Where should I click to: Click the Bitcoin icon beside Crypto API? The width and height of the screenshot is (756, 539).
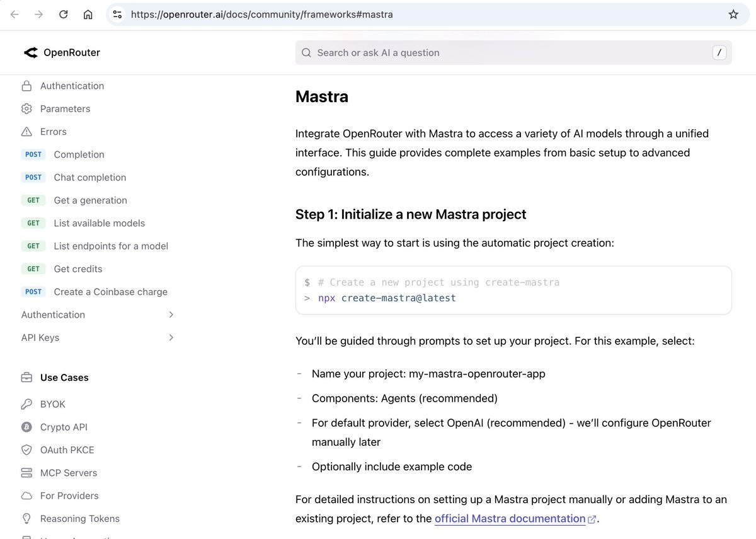pos(26,427)
